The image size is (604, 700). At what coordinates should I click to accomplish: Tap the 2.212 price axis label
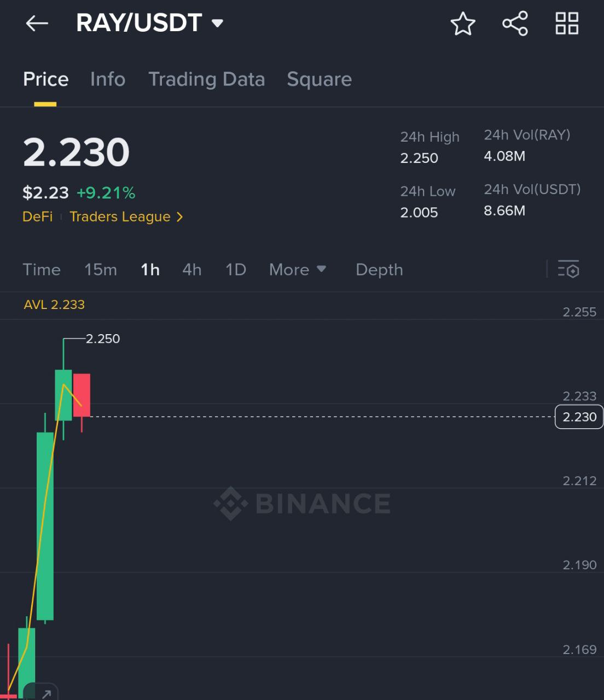[x=579, y=481]
